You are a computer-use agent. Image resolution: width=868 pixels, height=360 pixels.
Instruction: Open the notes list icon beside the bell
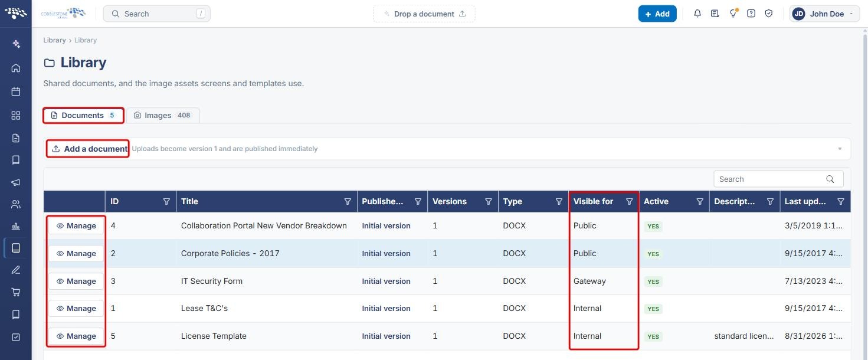tap(715, 14)
